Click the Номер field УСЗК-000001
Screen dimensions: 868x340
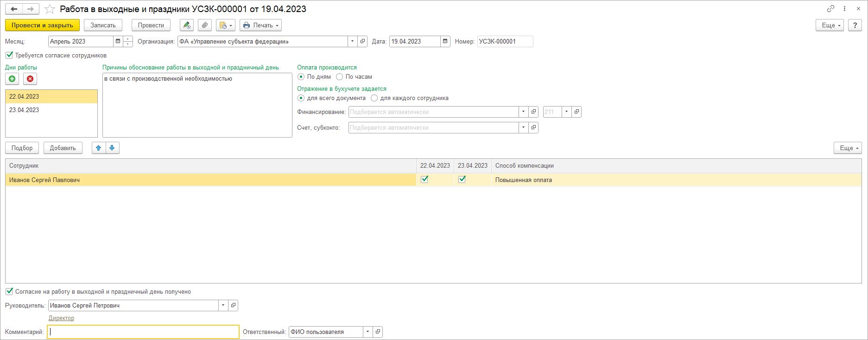point(505,41)
